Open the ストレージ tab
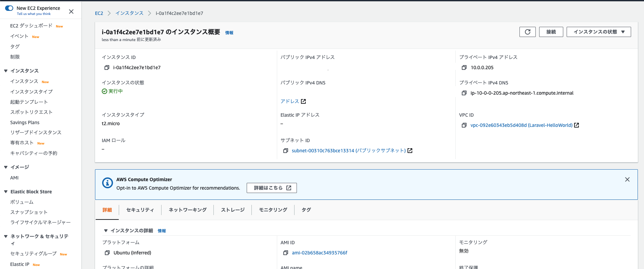This screenshot has height=269, width=644. point(233,210)
